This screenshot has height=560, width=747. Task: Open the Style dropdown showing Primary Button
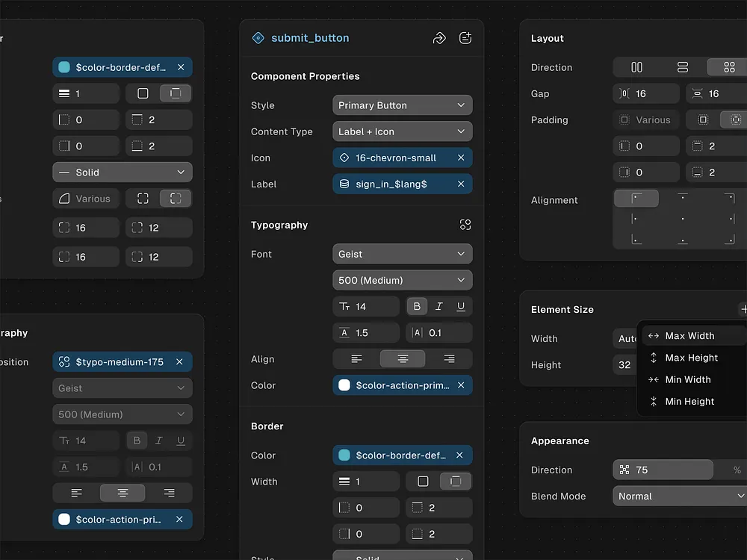402,105
